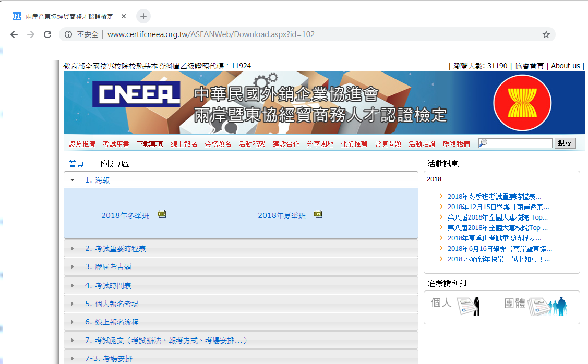Open news 第八屆2018年全國大專校院Top ...

coord(498,228)
